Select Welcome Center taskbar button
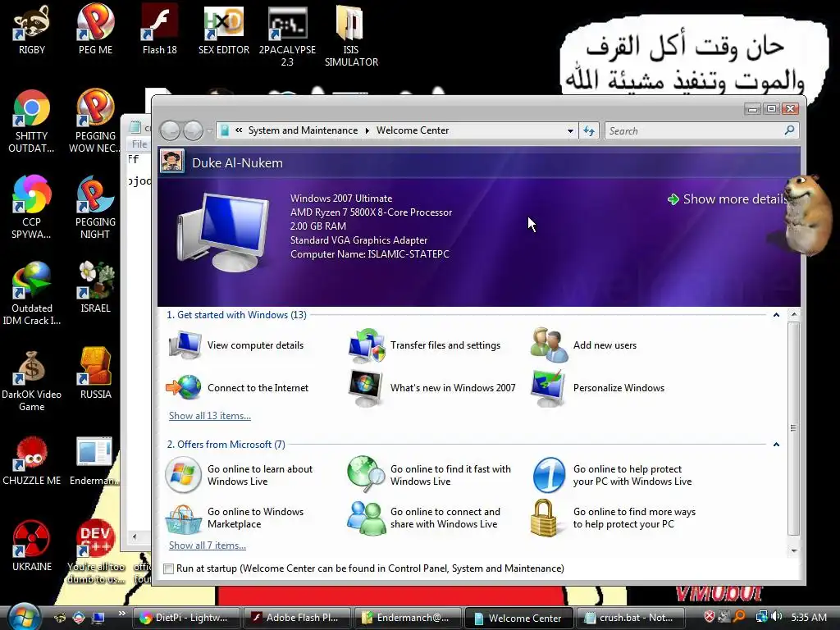Image resolution: width=840 pixels, height=630 pixels. coord(518,618)
